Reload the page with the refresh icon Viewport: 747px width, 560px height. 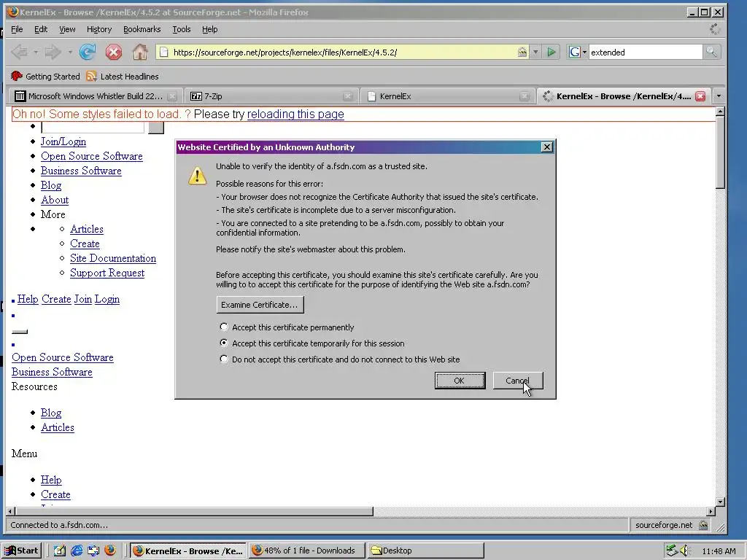[88, 52]
